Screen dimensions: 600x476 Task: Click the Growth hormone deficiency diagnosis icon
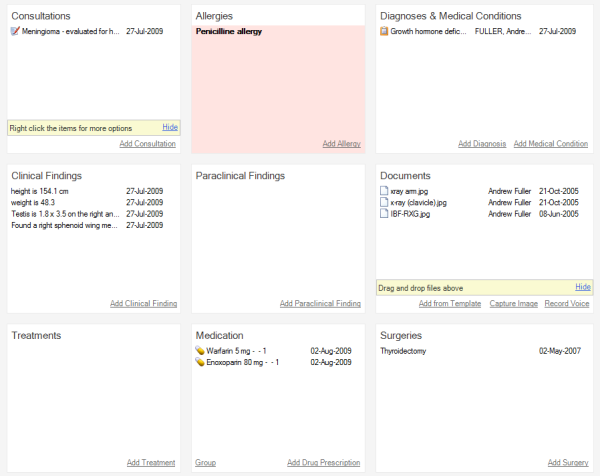[x=384, y=31]
